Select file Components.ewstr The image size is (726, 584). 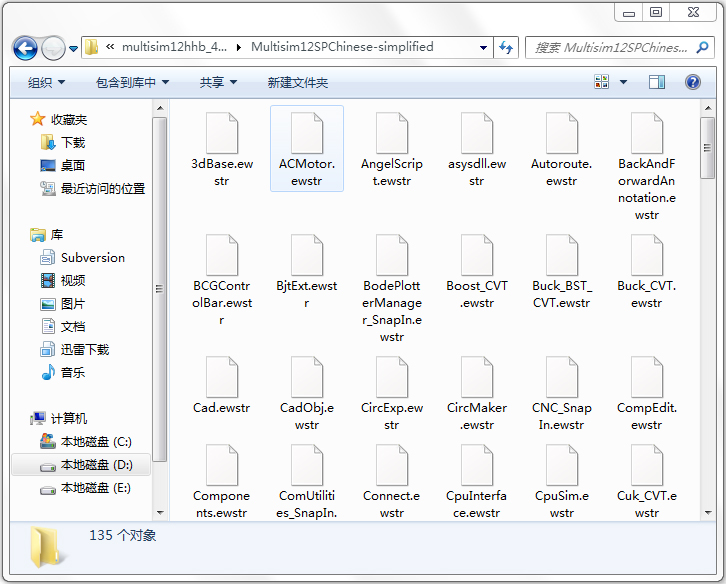coord(222,481)
